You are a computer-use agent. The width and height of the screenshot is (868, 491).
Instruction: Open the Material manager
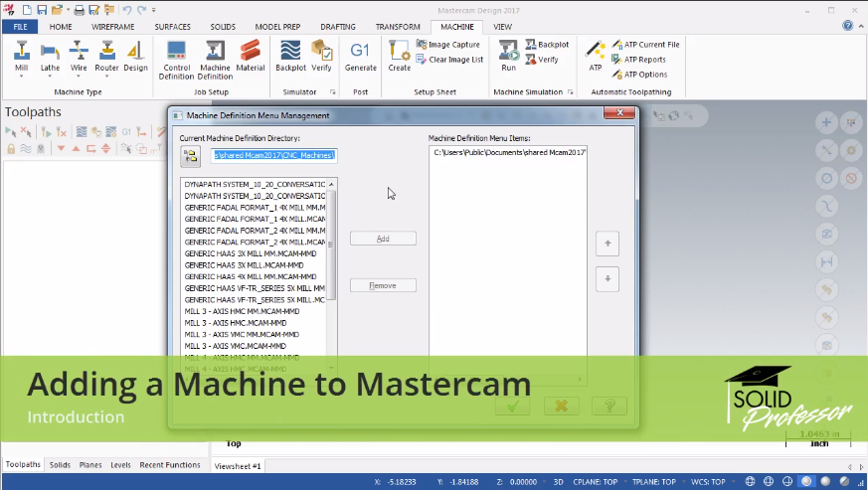click(x=251, y=56)
